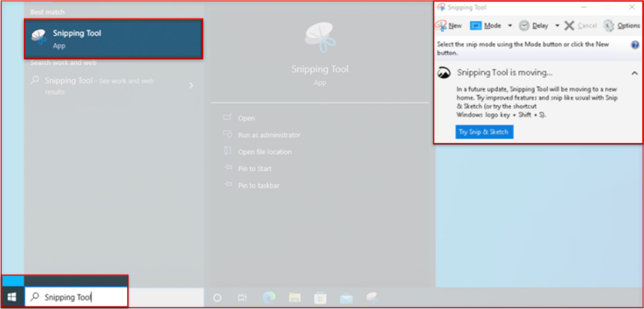Image resolution: width=644 pixels, height=309 pixels.
Task: Click the taskbar search box
Action: [x=76, y=297]
